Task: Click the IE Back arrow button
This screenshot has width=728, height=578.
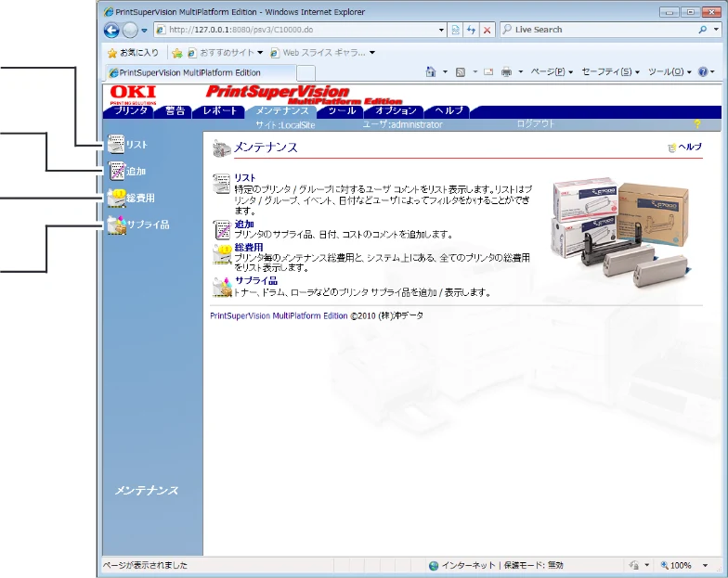Action: (111, 30)
